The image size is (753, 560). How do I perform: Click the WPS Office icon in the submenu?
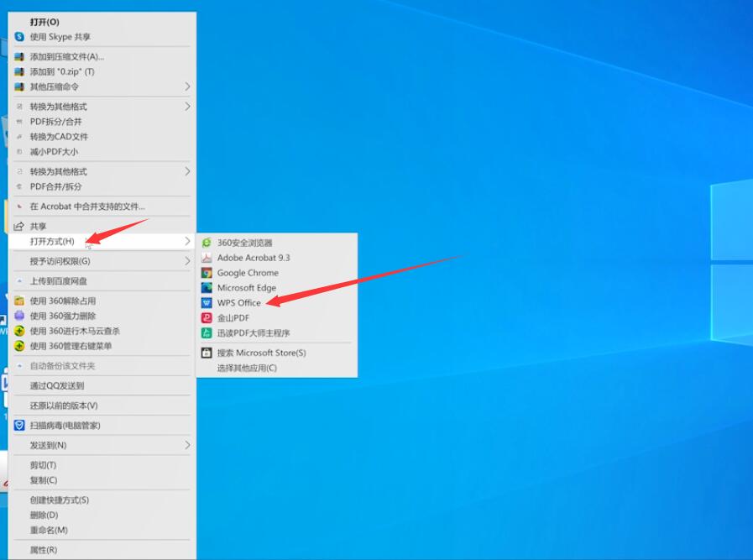pos(207,303)
